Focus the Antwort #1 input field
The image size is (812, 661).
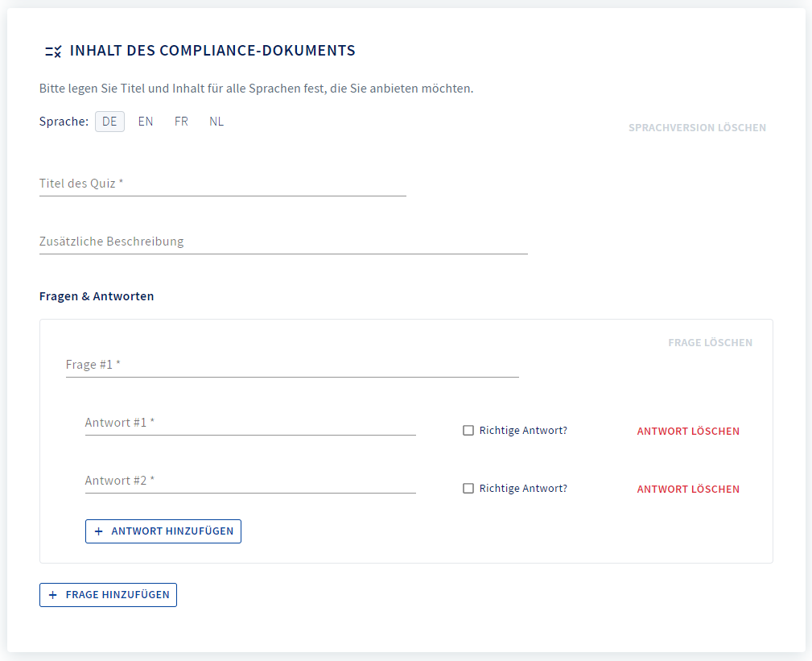pyautogui.click(x=250, y=423)
